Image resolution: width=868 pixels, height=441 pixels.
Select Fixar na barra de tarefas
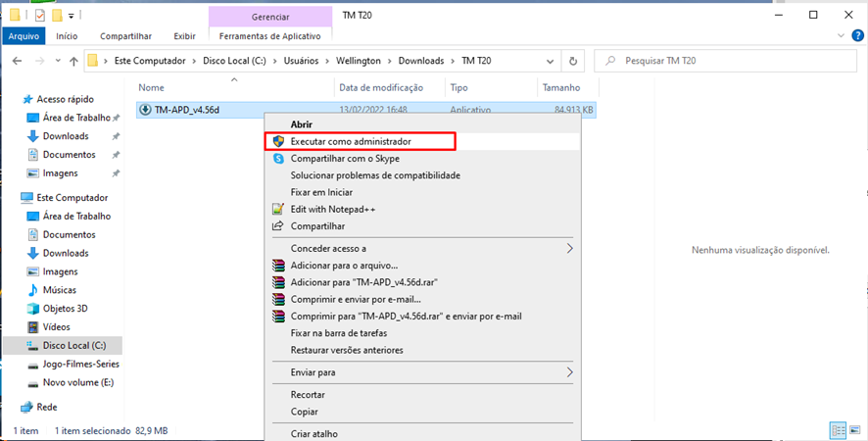pyautogui.click(x=423, y=333)
